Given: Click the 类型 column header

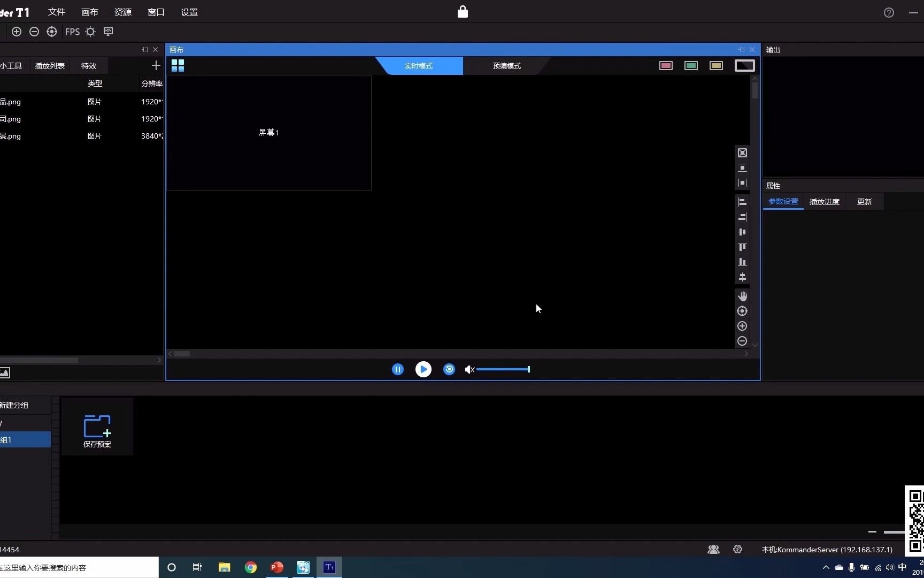Looking at the screenshot, I should tap(95, 83).
